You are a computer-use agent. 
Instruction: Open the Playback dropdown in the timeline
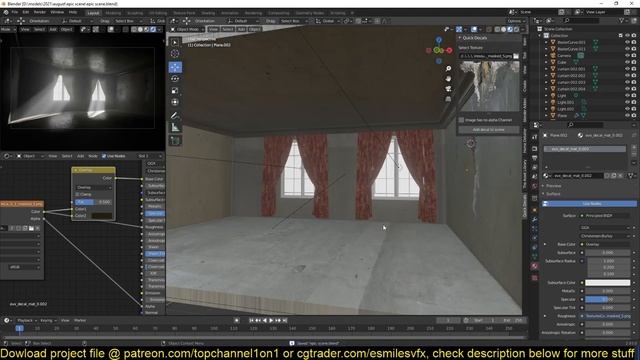click(x=27, y=320)
